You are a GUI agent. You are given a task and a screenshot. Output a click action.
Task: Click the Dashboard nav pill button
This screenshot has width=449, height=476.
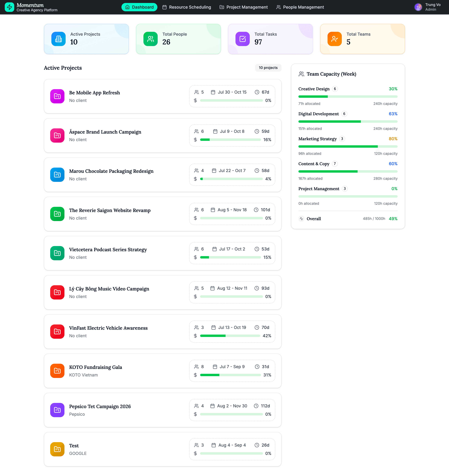point(139,7)
